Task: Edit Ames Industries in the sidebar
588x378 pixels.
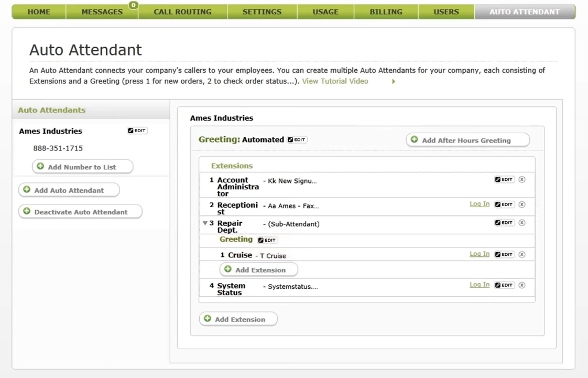Action: click(x=137, y=131)
